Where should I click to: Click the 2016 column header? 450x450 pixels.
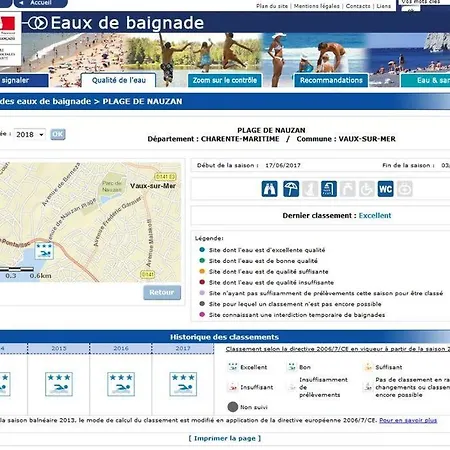coord(121,348)
